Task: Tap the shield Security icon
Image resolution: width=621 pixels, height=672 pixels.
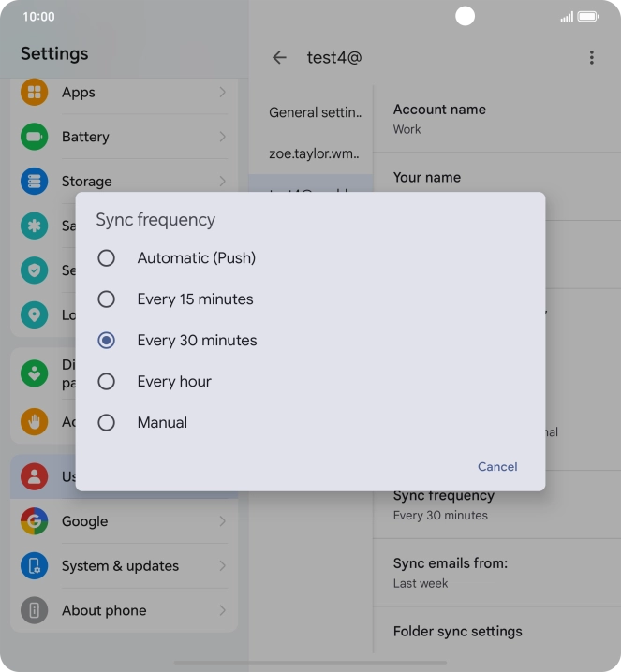Action: tap(35, 270)
